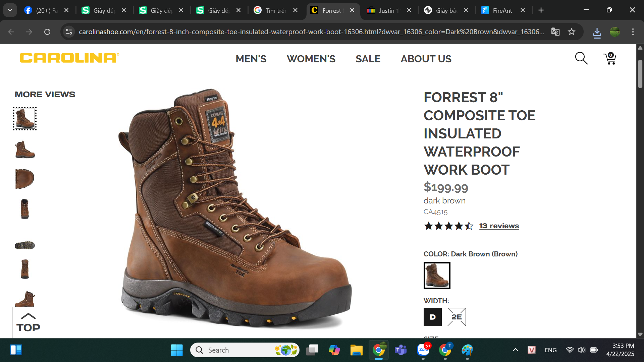Switch to the FireAnt tab

(502, 10)
